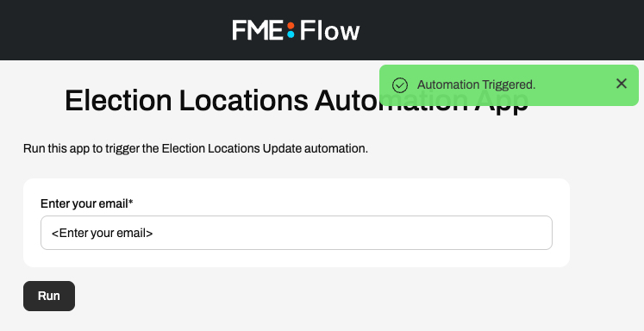Click the FME Flow logo in header
This screenshot has height=331, width=644.
pos(296,30)
